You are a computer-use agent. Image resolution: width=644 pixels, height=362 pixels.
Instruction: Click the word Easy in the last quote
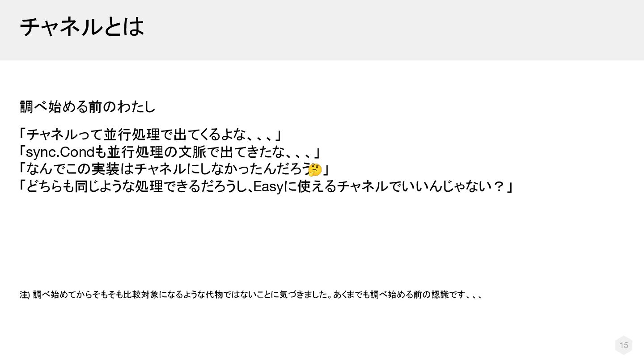point(268,187)
